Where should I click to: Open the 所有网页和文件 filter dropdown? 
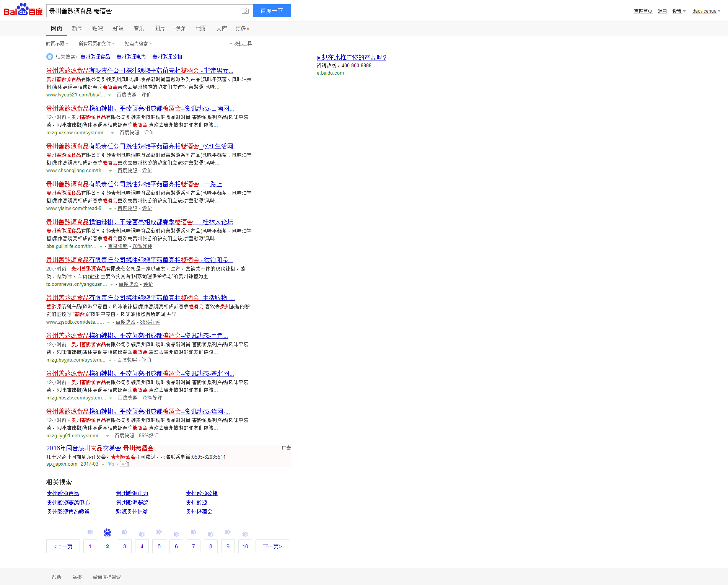pos(97,44)
